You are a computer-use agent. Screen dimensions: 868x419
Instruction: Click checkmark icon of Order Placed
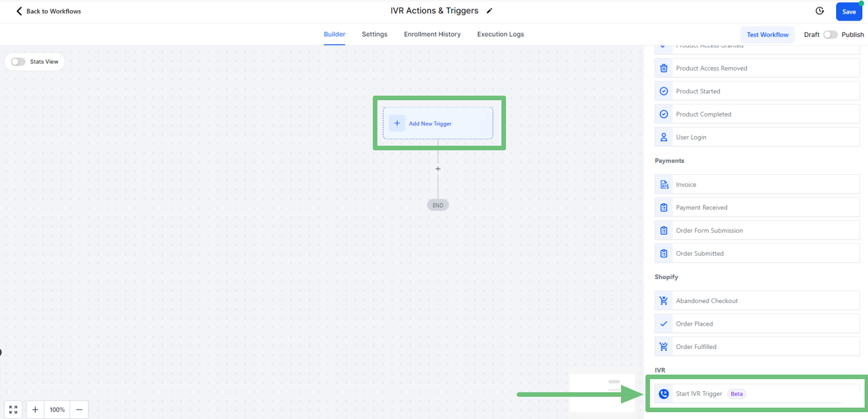click(664, 323)
